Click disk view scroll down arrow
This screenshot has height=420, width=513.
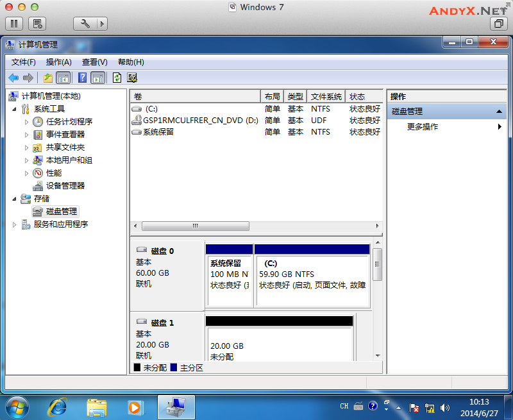pyautogui.click(x=378, y=356)
